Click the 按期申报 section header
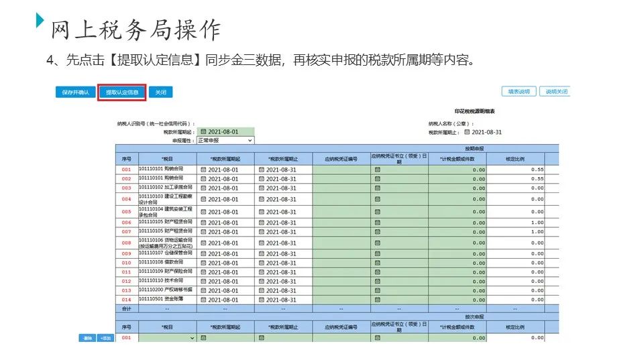 (x=474, y=149)
